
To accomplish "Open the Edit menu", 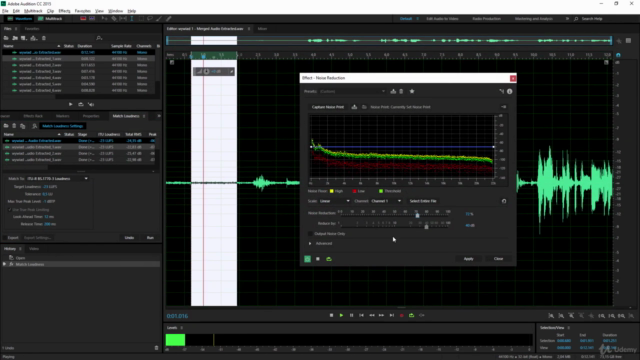I will (x=16, y=11).
